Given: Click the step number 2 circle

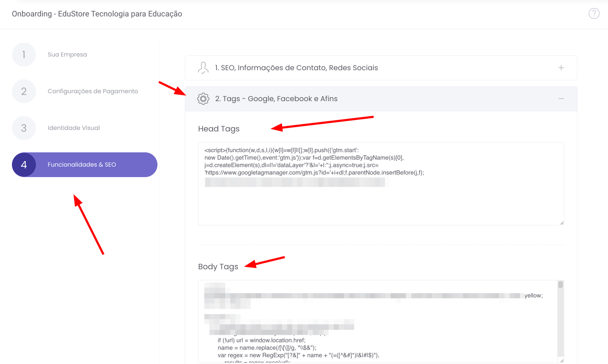Looking at the screenshot, I should [x=24, y=91].
